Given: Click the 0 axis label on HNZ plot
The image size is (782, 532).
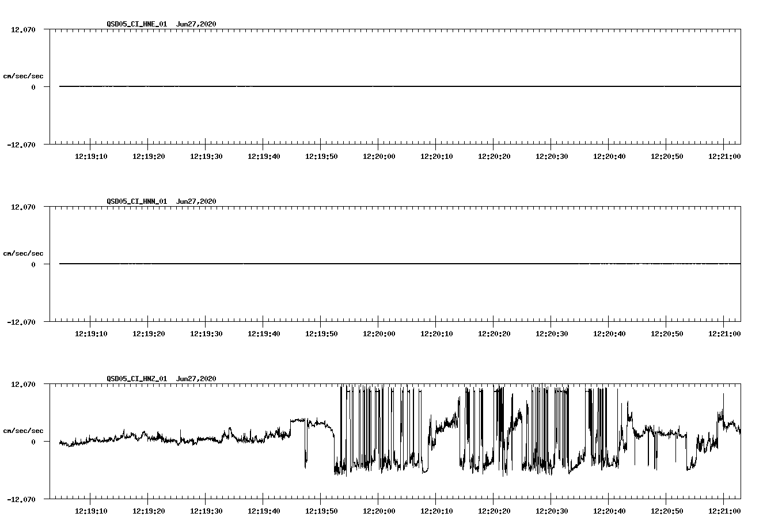Looking at the screenshot, I should click(x=33, y=442).
